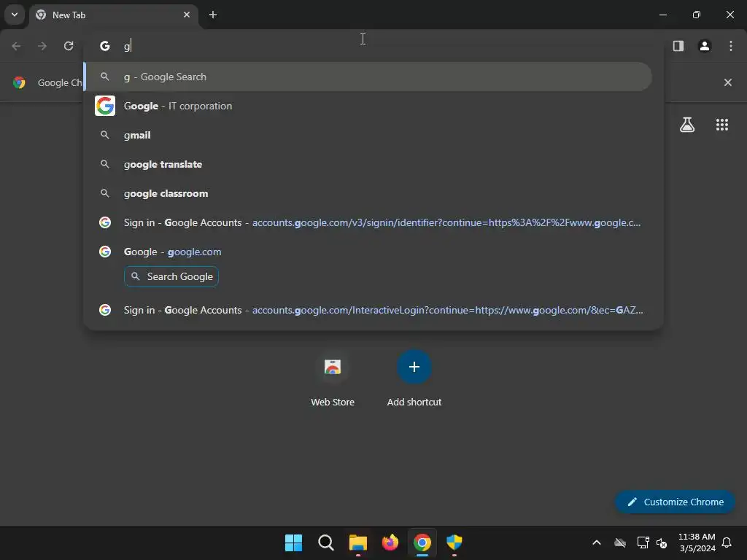Image resolution: width=747 pixels, height=560 pixels.
Task: Open Windows Security shield icon
Action: pos(454,542)
